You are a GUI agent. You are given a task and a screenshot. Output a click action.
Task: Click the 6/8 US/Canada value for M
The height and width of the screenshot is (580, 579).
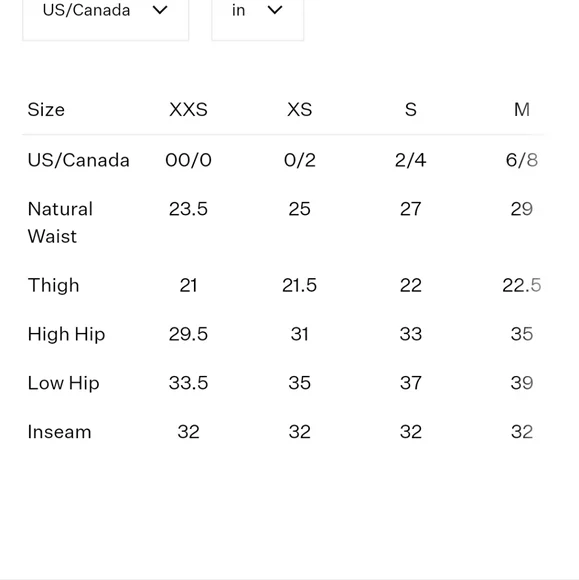tap(522, 160)
